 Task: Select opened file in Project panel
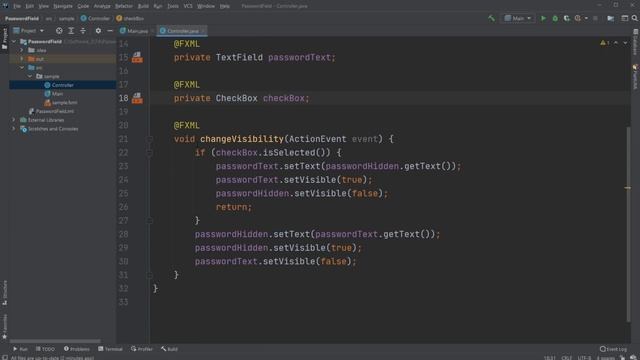(59, 31)
